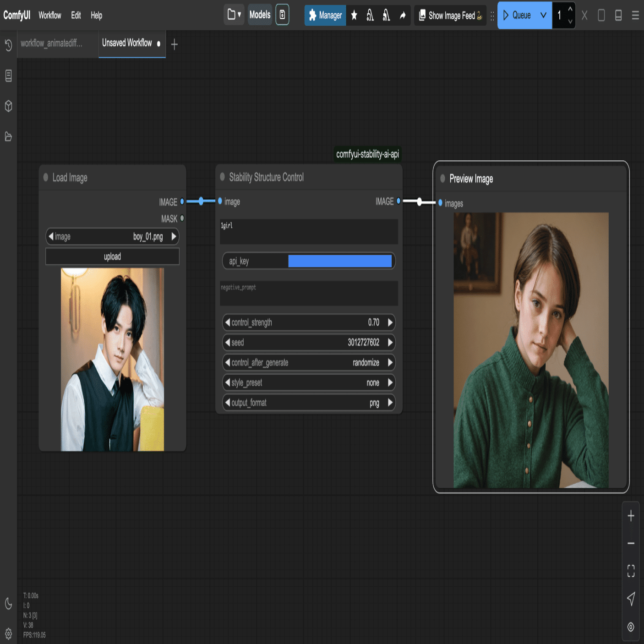Increase control_strength with right arrow
The width and height of the screenshot is (644, 644).
coord(390,322)
